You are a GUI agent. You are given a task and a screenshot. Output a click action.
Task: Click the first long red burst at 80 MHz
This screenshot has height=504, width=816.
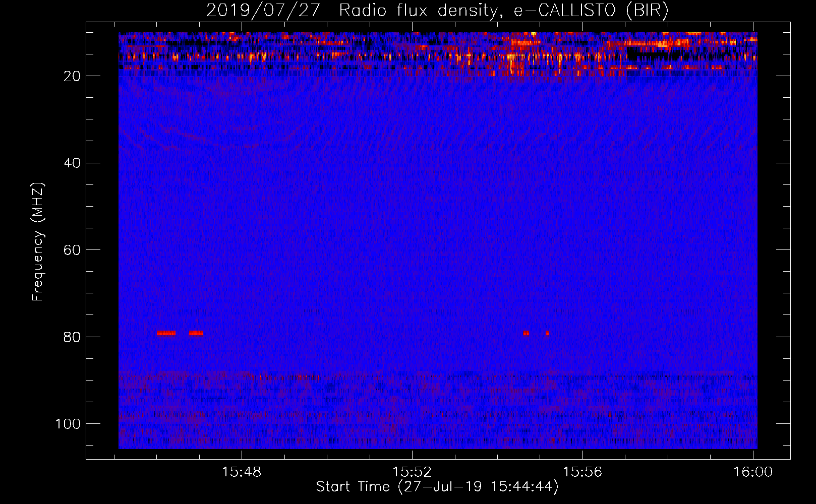(166, 333)
